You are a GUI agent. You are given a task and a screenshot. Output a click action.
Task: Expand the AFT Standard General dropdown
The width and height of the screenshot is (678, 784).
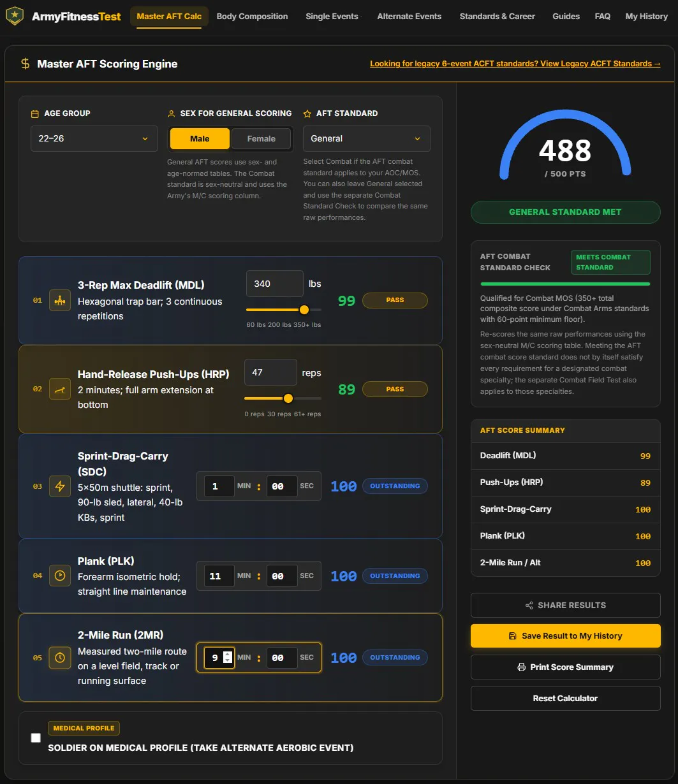click(x=367, y=138)
